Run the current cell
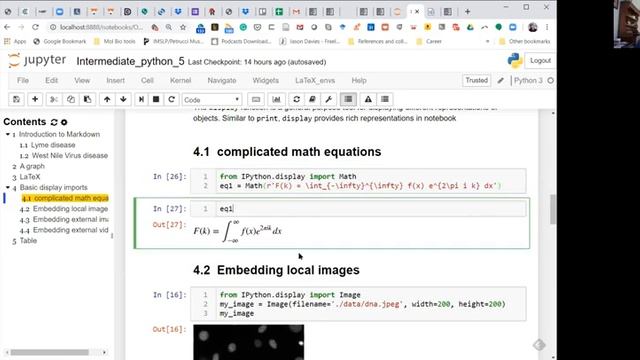Image resolution: width=640 pixels, height=360 pixels. click(141, 99)
